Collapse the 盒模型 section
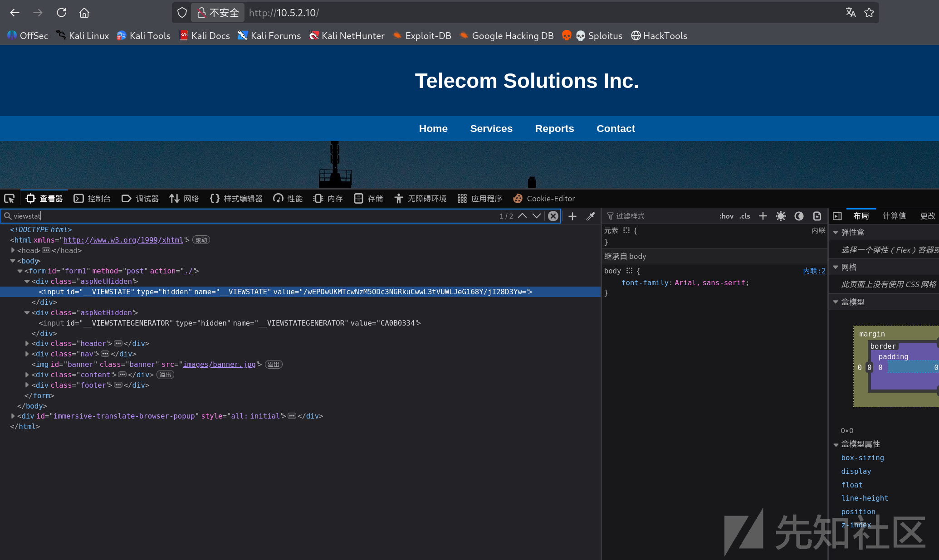This screenshot has width=939, height=560. pyautogui.click(x=836, y=302)
